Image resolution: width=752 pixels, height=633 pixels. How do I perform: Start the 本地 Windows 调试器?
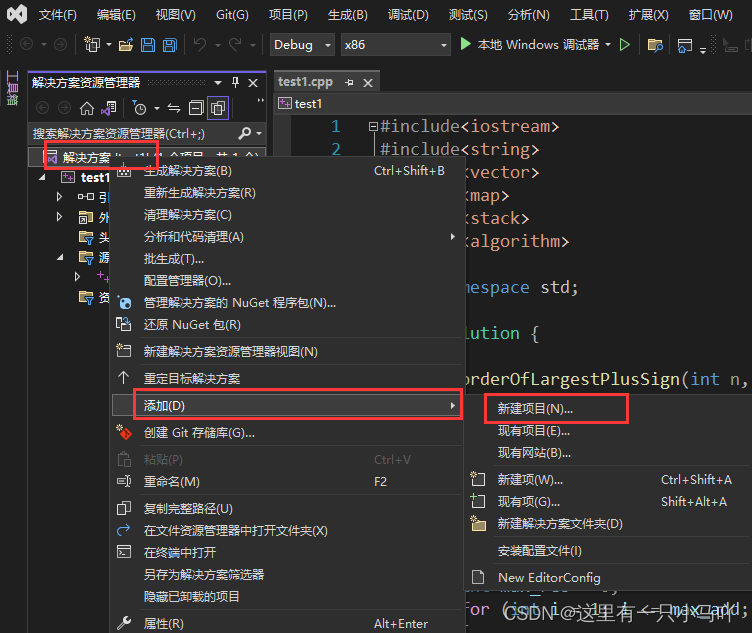click(x=529, y=45)
